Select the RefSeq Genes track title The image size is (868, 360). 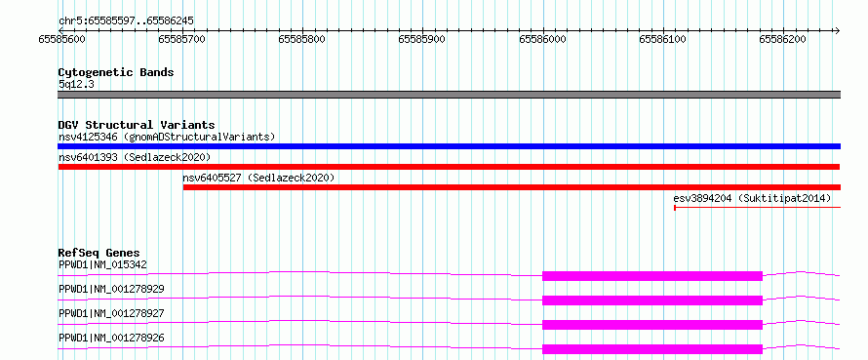tap(99, 254)
